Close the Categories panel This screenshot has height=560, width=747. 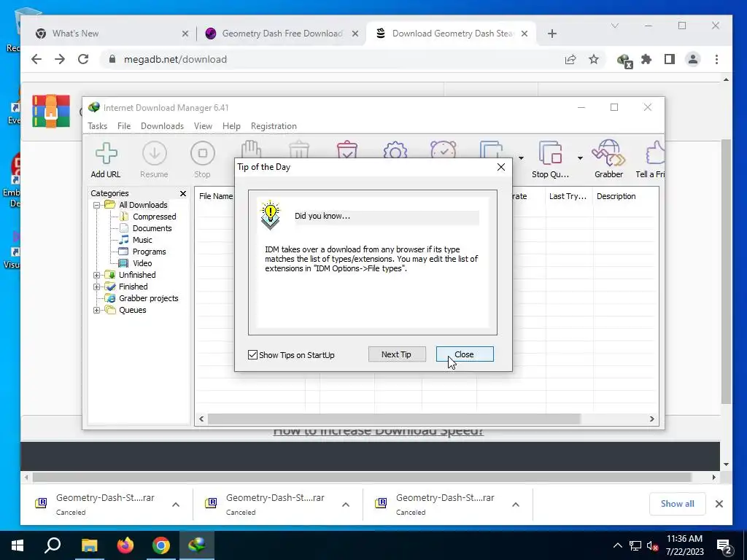click(183, 193)
